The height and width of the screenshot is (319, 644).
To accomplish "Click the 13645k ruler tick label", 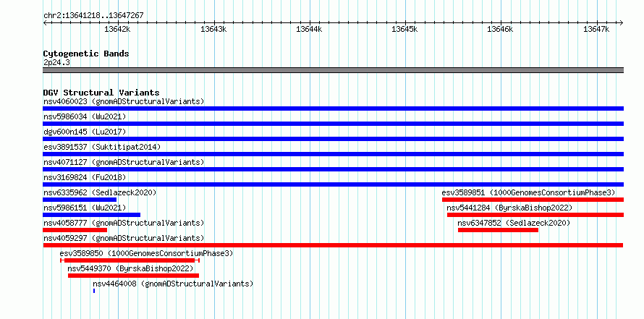I will point(404,29).
